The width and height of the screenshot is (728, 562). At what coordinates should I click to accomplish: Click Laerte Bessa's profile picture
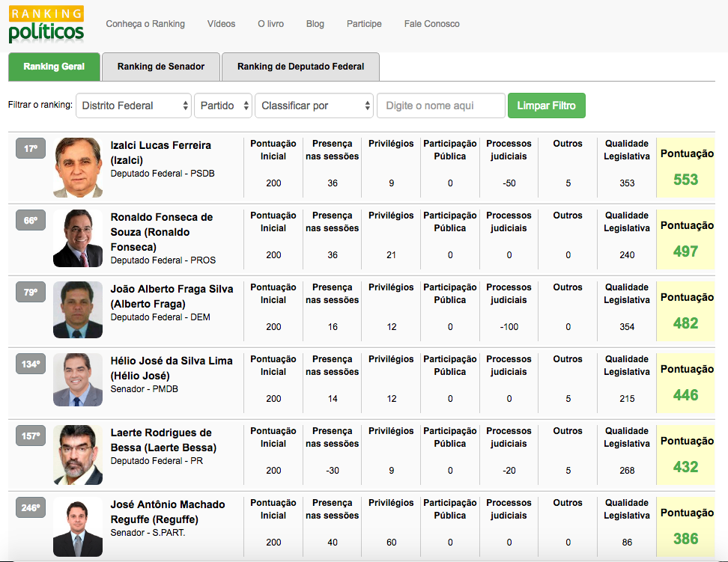pyautogui.click(x=78, y=454)
